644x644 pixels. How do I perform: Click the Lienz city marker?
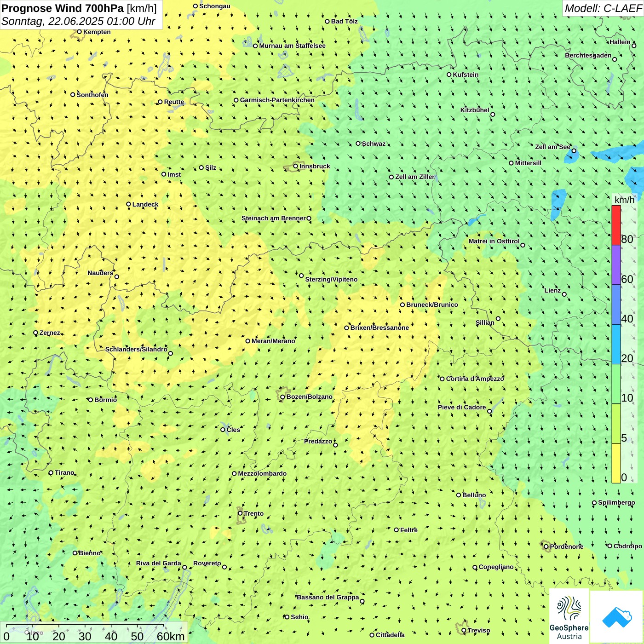coord(564,294)
